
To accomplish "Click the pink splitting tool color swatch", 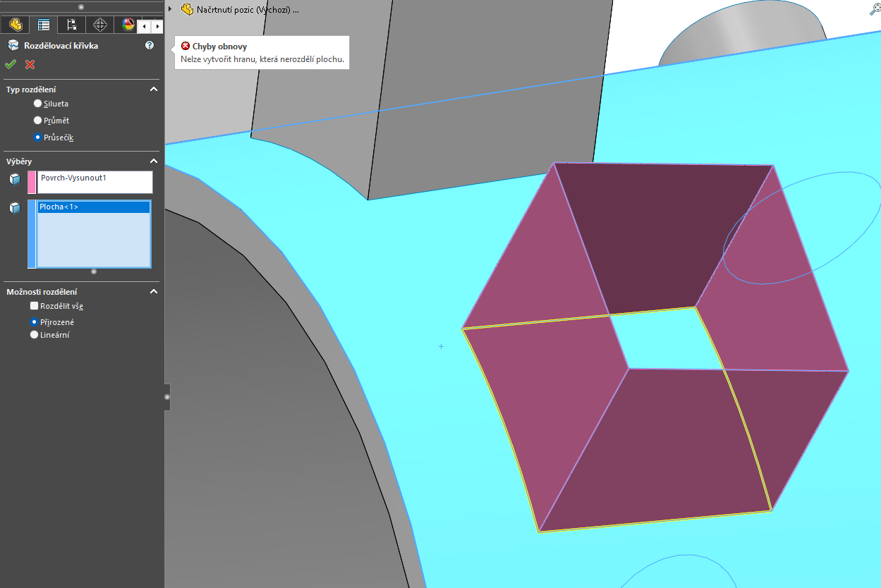I will [32, 182].
